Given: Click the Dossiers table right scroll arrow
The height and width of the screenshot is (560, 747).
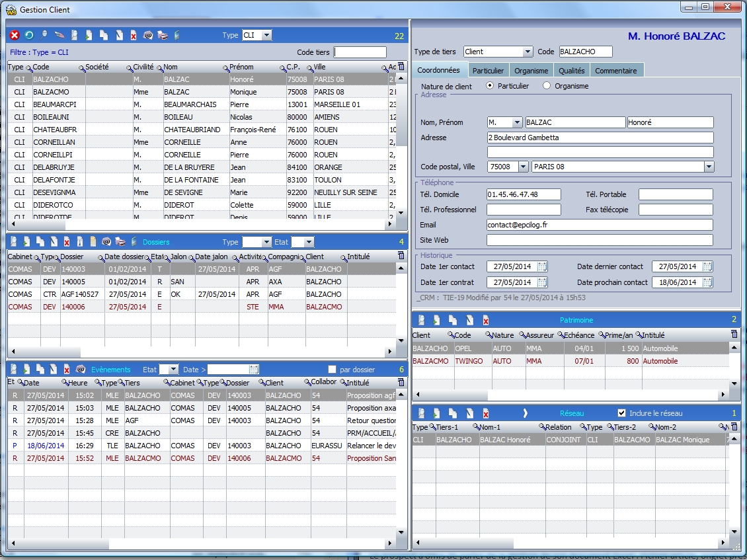Looking at the screenshot, I should pyautogui.click(x=390, y=351).
